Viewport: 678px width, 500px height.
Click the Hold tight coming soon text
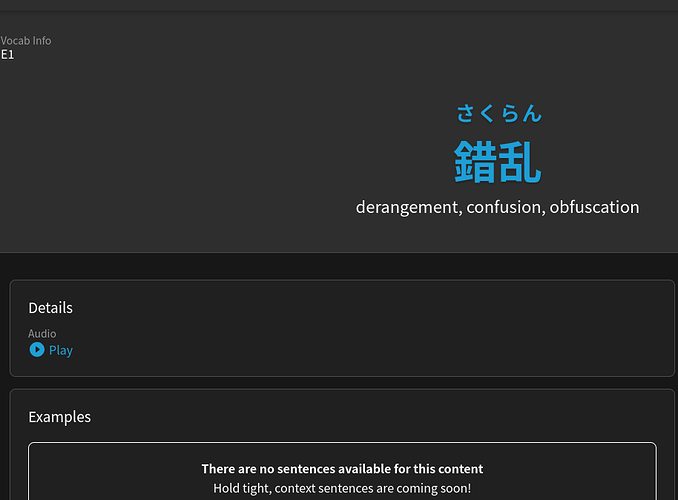coord(342,489)
